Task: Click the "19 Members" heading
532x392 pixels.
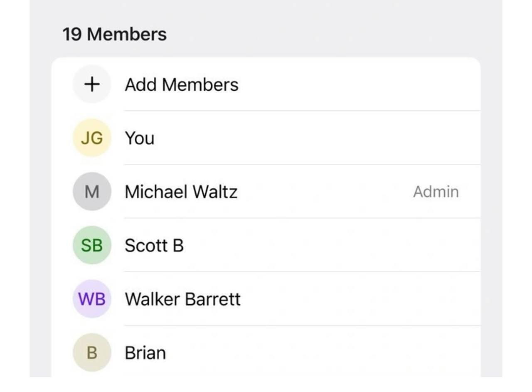Action: 115,34
